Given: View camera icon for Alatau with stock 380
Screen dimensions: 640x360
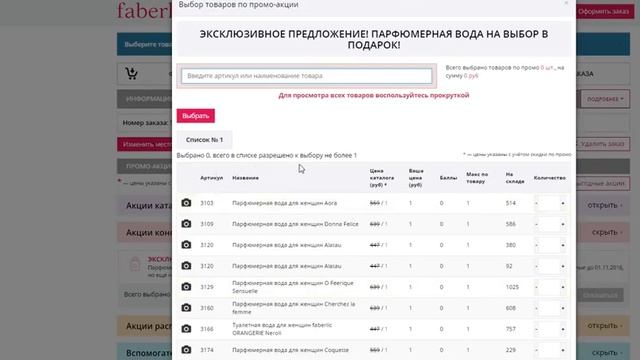Looking at the screenshot, I should coord(186,245).
